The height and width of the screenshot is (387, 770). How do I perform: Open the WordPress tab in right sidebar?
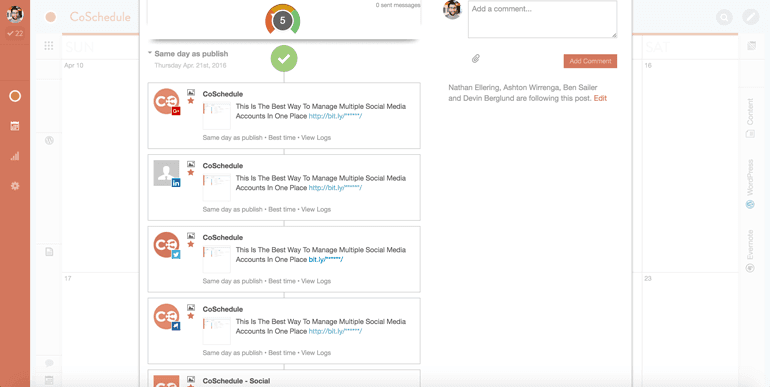750,183
